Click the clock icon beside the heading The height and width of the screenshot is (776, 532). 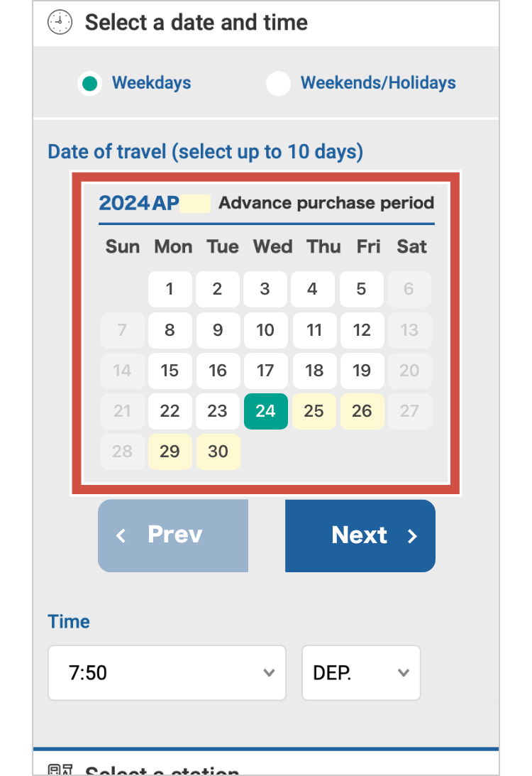coord(60,22)
